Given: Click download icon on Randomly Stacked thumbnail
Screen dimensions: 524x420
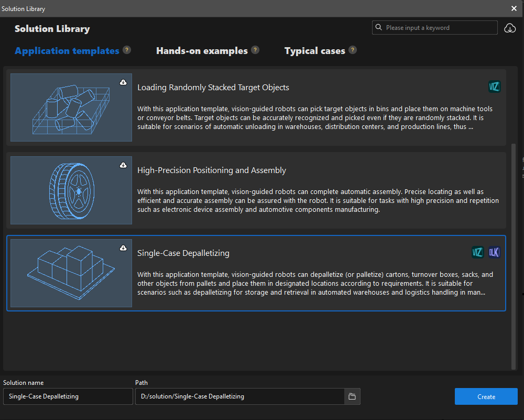Looking at the screenshot, I should coord(123,82).
